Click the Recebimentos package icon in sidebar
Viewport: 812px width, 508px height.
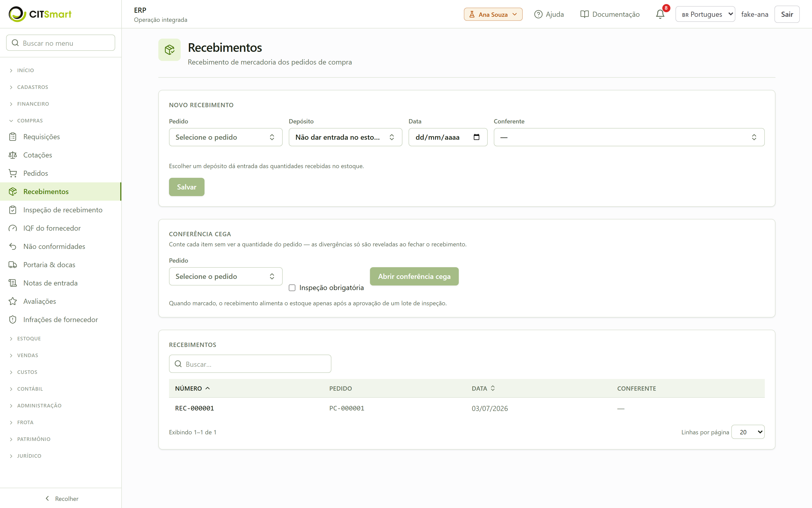[13, 192]
